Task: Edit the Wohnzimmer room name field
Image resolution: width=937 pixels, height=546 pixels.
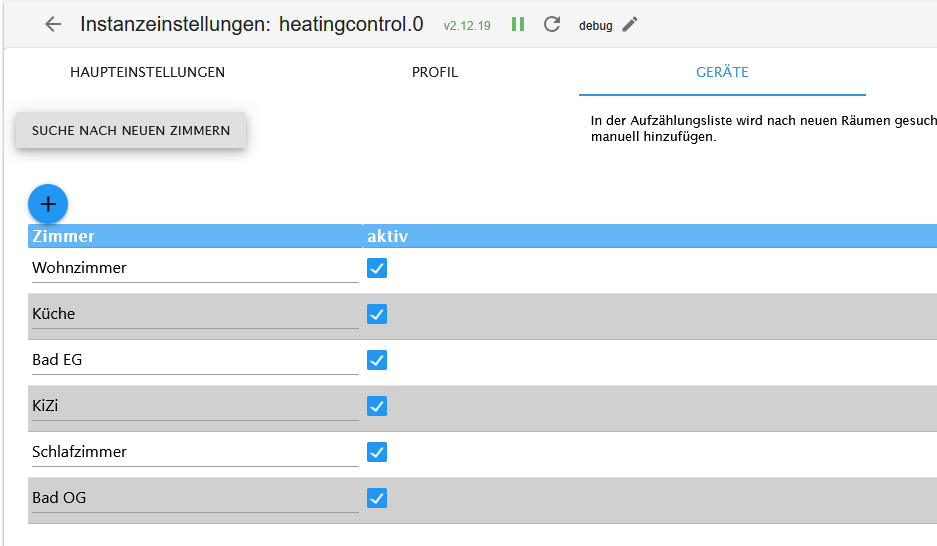Action: 195,268
